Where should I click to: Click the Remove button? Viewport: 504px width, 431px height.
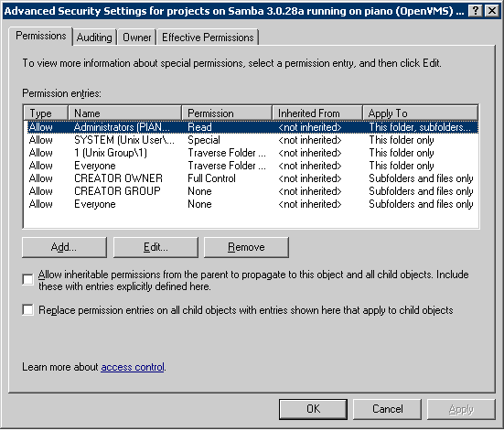point(246,247)
